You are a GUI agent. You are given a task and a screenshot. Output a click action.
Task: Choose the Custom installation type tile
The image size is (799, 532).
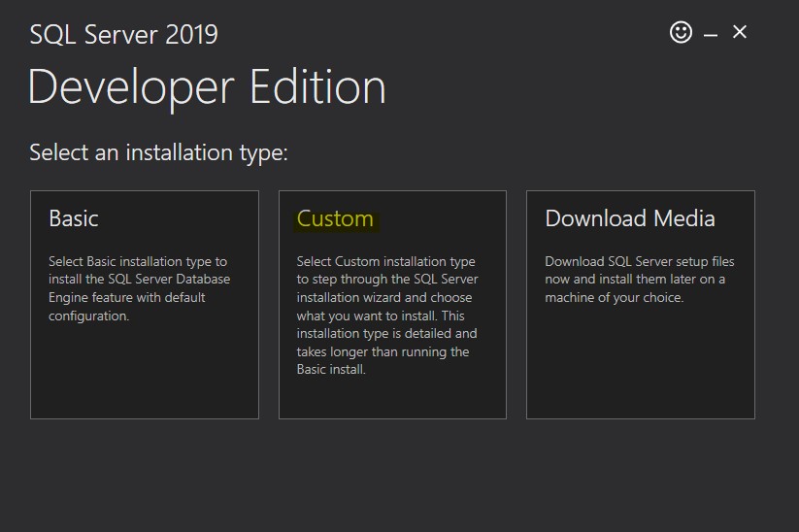point(392,305)
